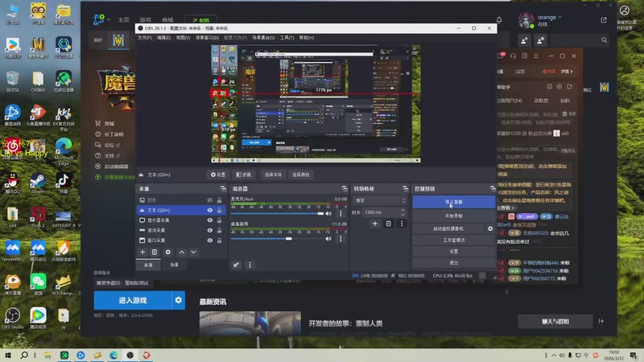Screen dimensions: 644x362
Task: Open 桌面音频 three-dot options menu
Action: 341,238
